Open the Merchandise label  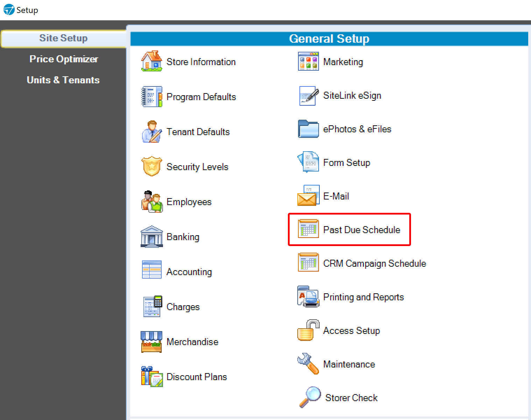pos(192,342)
